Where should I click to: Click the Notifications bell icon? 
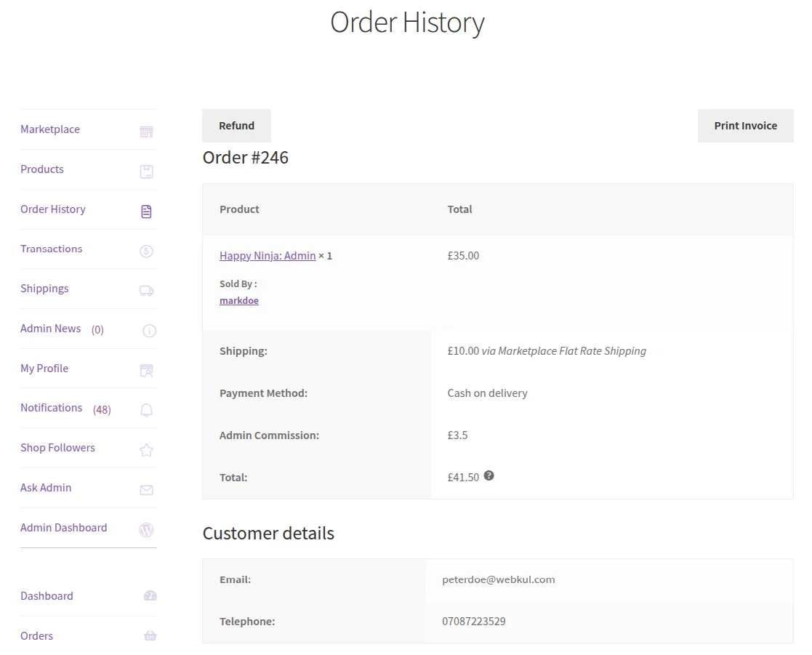coord(146,409)
